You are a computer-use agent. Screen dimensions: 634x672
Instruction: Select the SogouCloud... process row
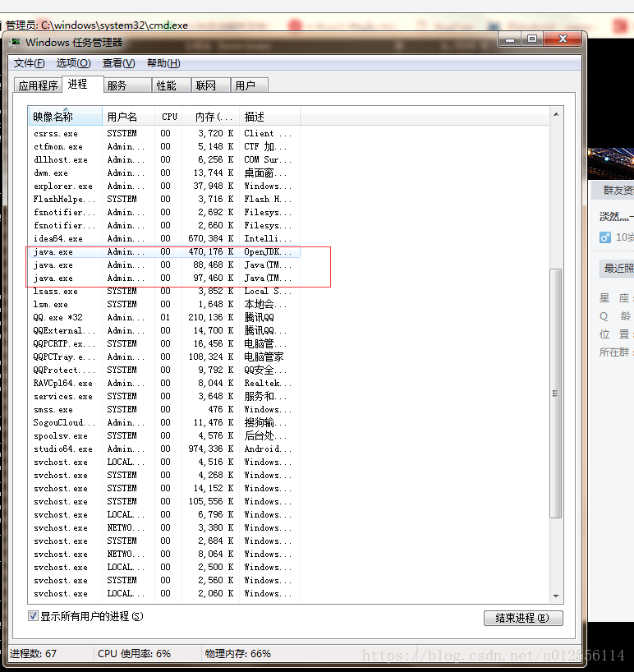click(x=164, y=422)
